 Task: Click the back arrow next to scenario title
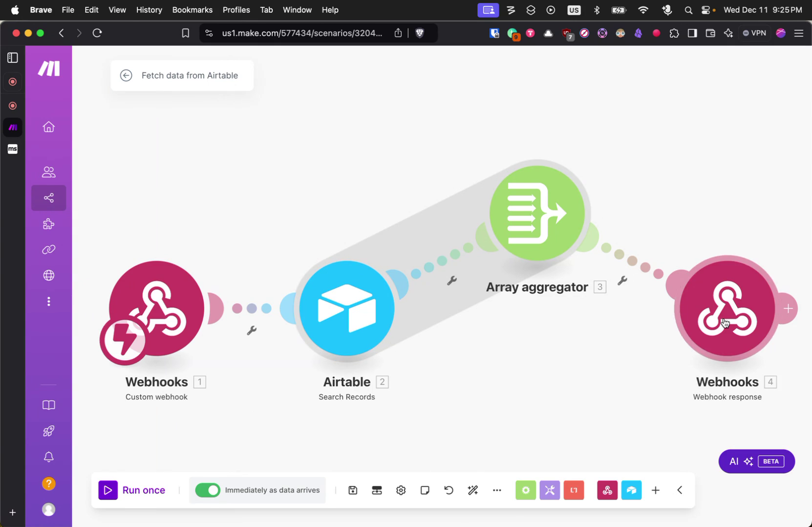click(x=126, y=75)
